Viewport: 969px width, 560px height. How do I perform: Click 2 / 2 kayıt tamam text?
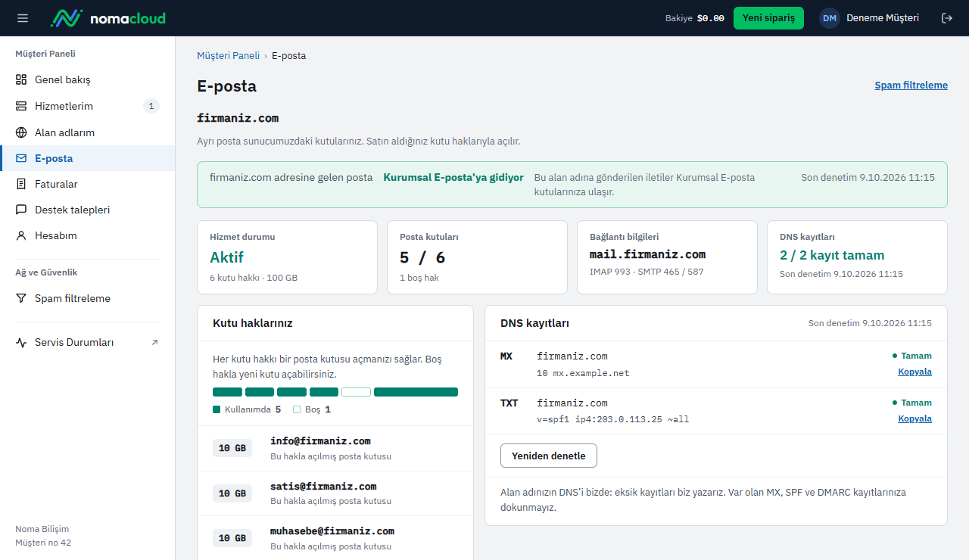pyautogui.click(x=832, y=256)
